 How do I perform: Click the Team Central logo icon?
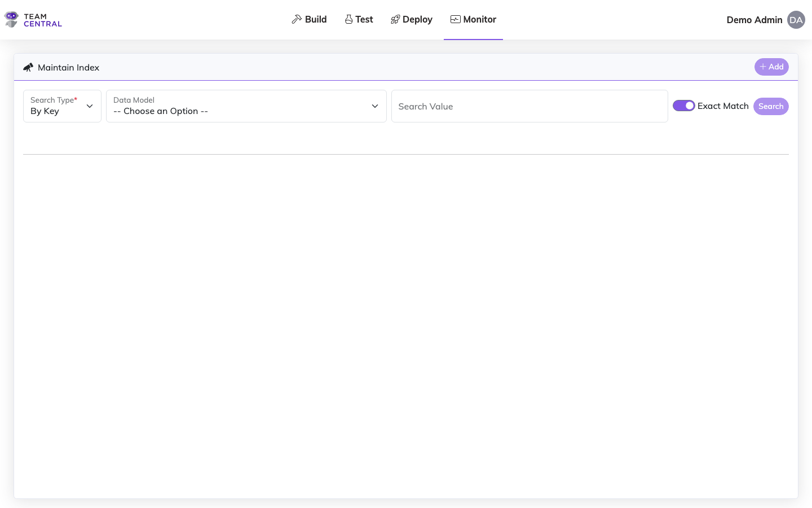11,19
